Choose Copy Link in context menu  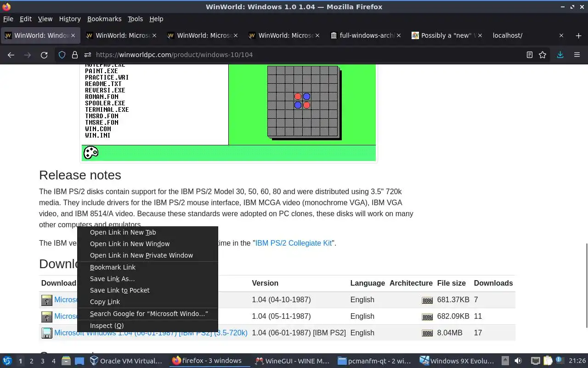point(147,302)
